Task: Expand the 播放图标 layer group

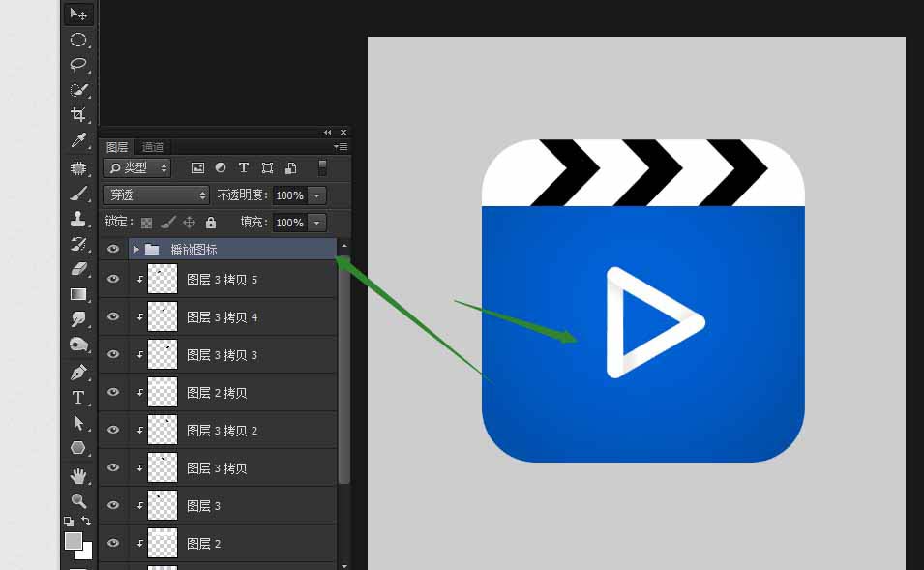Action: tap(136, 250)
